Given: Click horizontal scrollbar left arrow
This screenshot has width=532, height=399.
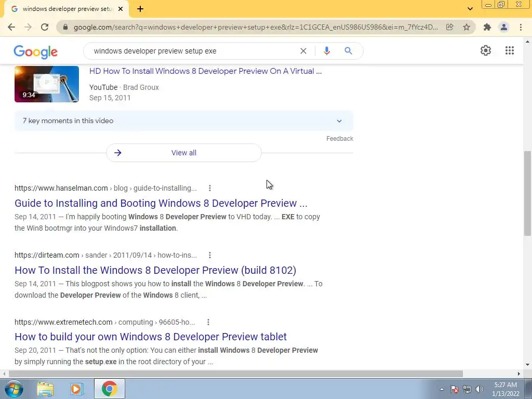Looking at the screenshot, I should pos(4,374).
